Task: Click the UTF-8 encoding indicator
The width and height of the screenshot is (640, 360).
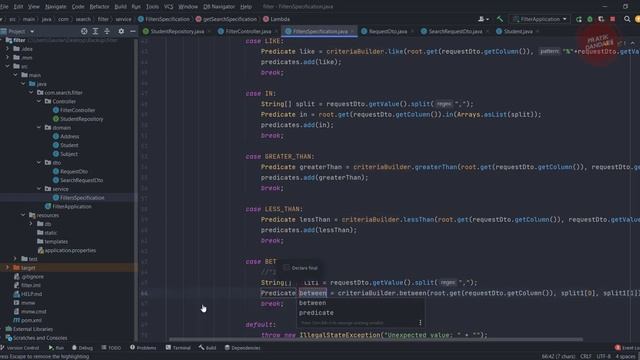Action: coord(604,356)
